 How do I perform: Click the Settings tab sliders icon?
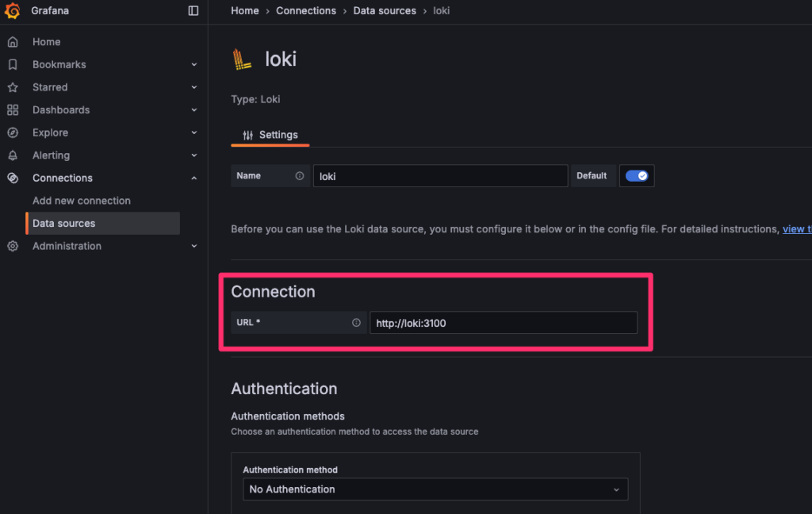(248, 135)
